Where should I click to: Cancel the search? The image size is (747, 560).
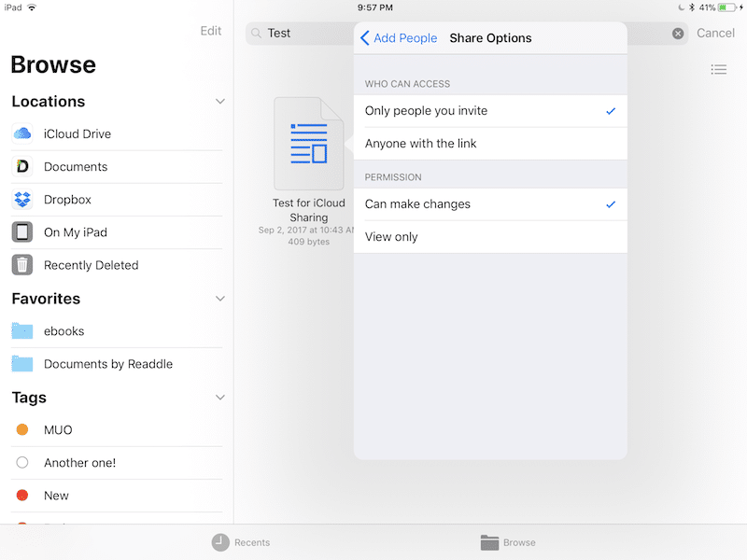click(x=715, y=34)
